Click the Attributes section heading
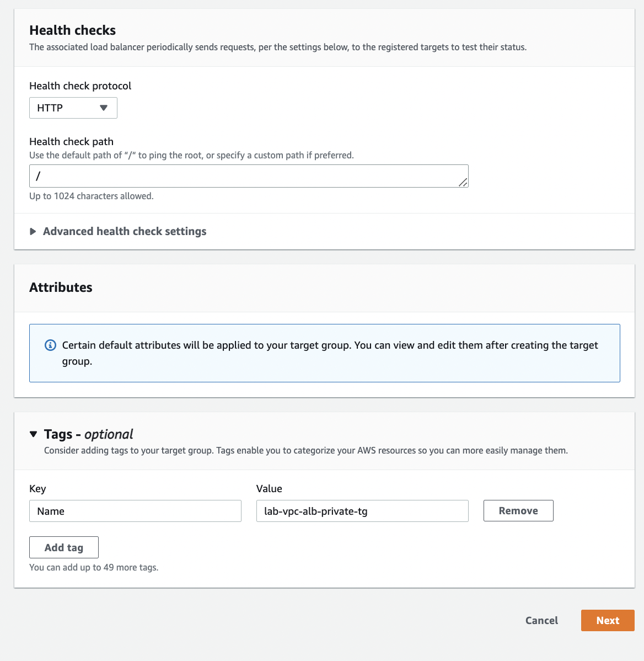 point(61,287)
